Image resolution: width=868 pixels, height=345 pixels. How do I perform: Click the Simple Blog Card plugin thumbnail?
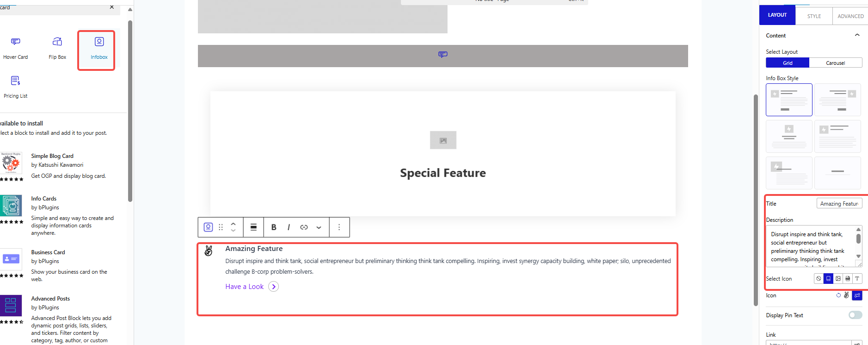11,163
